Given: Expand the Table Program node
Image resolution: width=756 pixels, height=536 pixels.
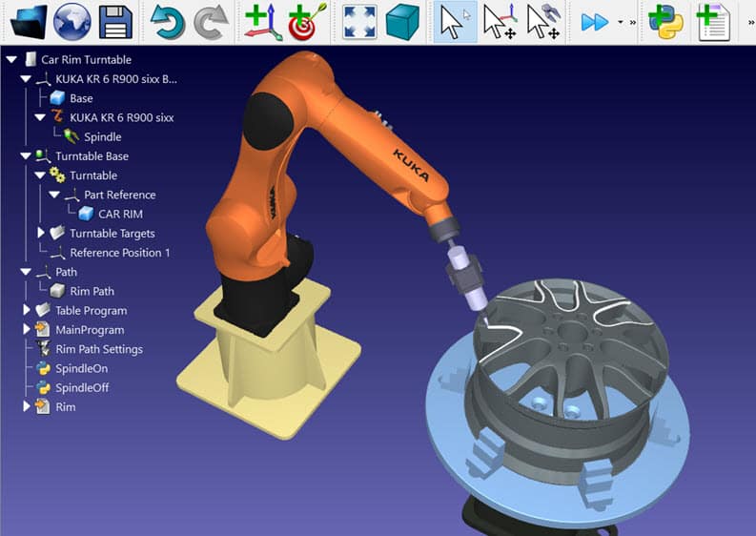Looking at the screenshot, I should (x=26, y=311).
